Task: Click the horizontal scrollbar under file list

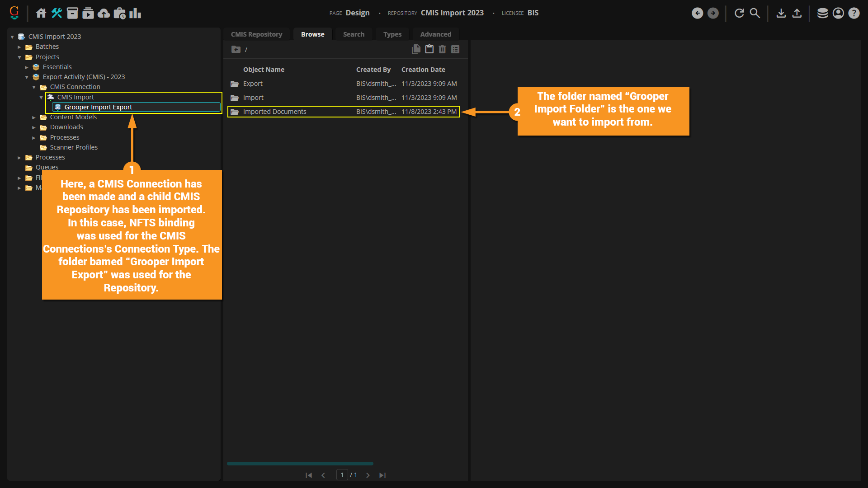Action: pyautogui.click(x=300, y=464)
